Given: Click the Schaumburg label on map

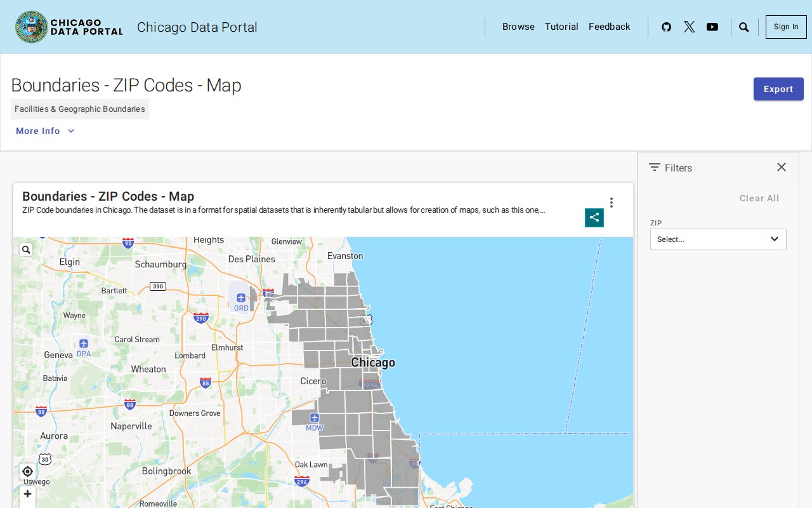Looking at the screenshot, I should (160, 264).
